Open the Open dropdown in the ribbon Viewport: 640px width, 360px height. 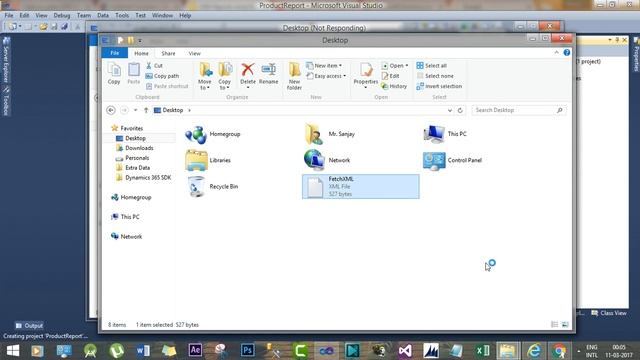point(395,65)
